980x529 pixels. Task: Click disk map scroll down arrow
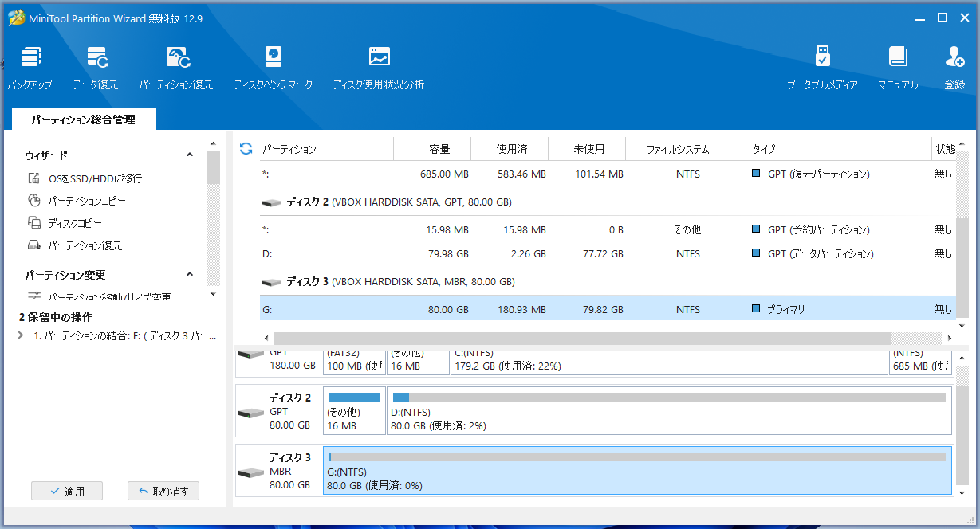pyautogui.click(x=962, y=494)
